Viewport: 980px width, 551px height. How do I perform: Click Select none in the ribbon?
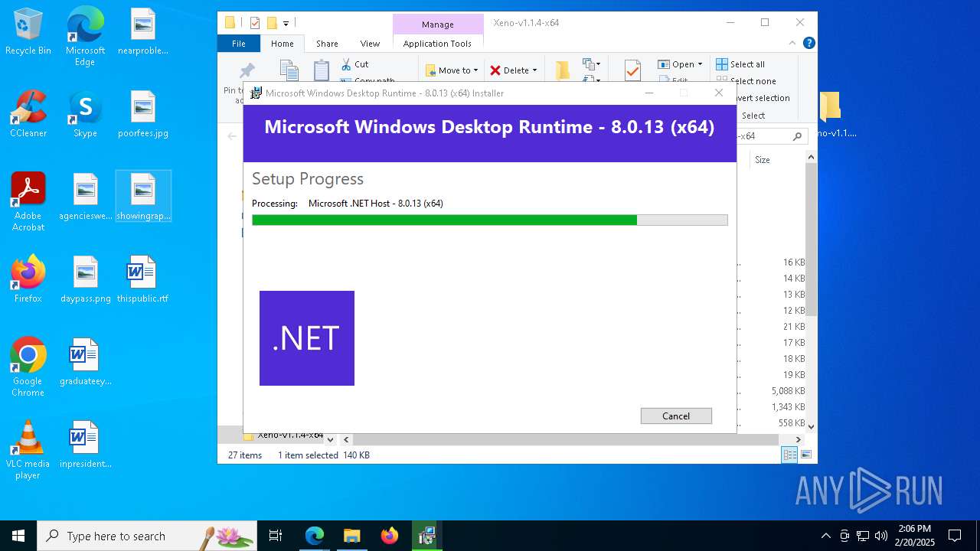(746, 80)
